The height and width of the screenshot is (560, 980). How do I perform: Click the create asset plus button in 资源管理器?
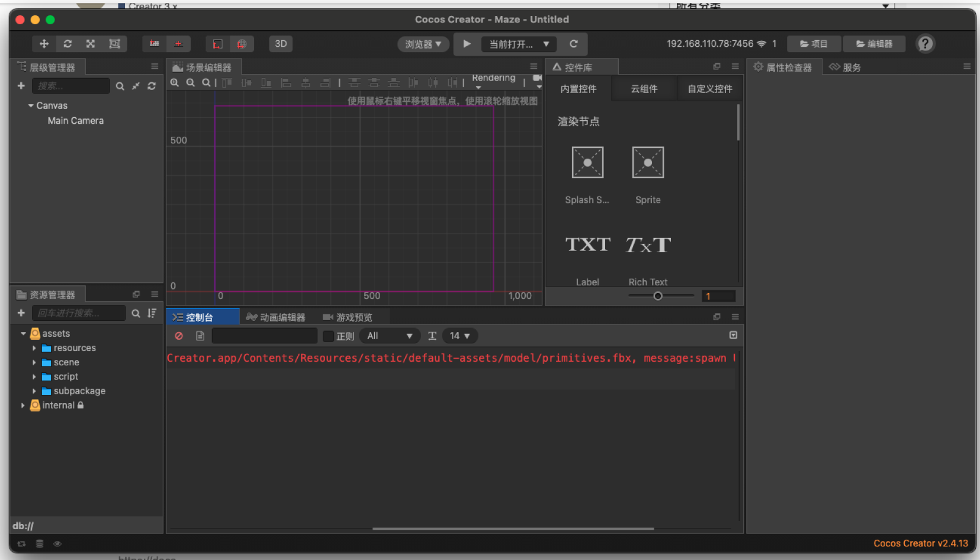coord(21,313)
